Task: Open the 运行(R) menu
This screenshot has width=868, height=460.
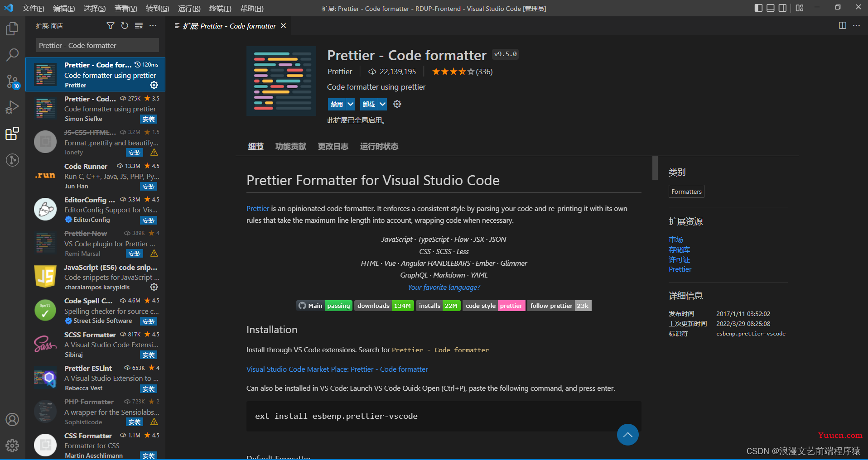Action: [x=189, y=9]
